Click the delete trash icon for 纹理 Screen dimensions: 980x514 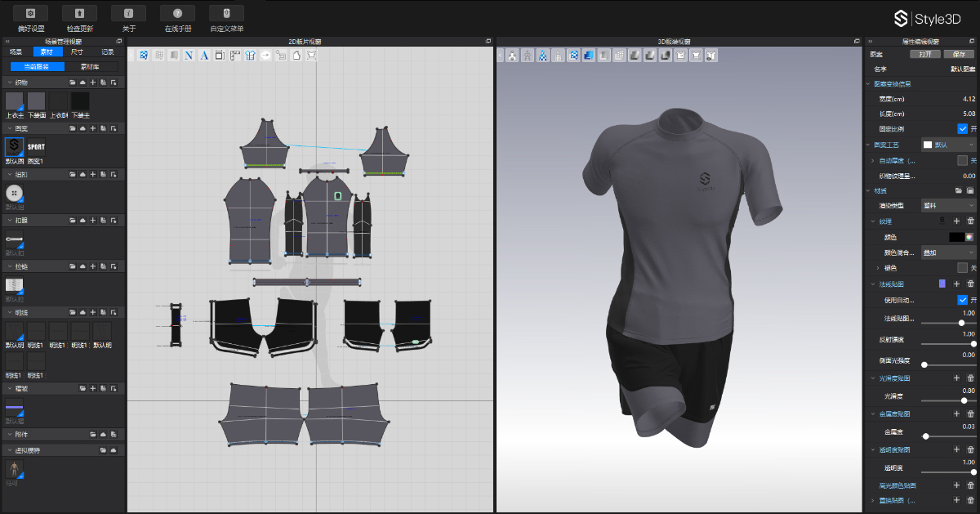click(x=970, y=221)
